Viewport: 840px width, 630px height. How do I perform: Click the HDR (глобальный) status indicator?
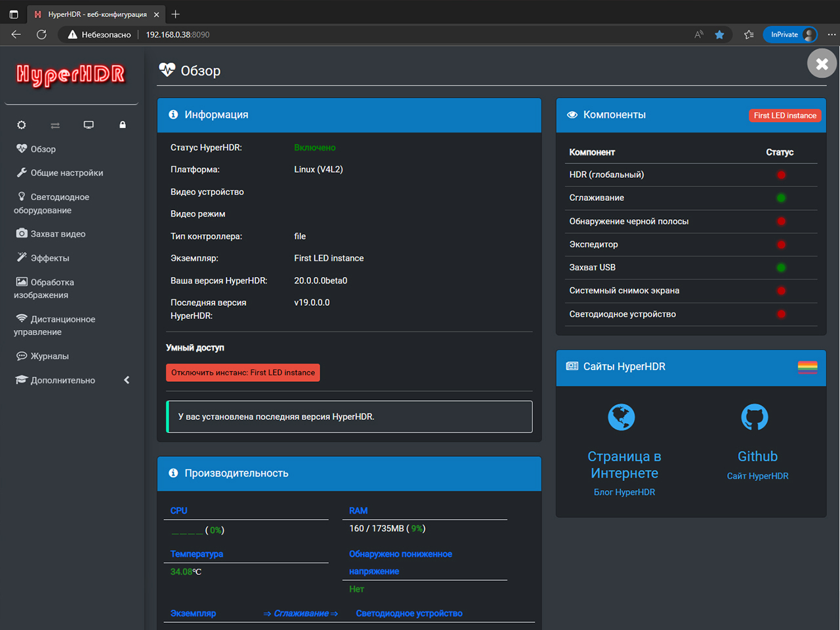point(781,175)
